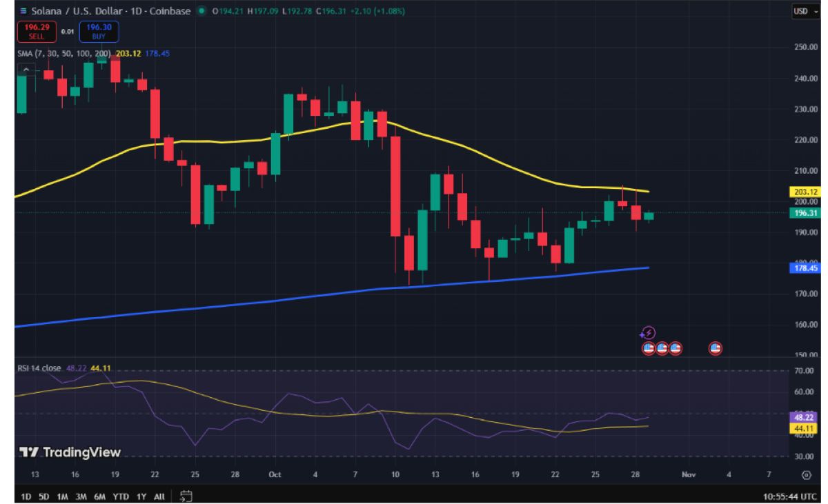Collapse the indicator legend with the chevron
This screenshot has width=828, height=504.
tap(26, 69)
